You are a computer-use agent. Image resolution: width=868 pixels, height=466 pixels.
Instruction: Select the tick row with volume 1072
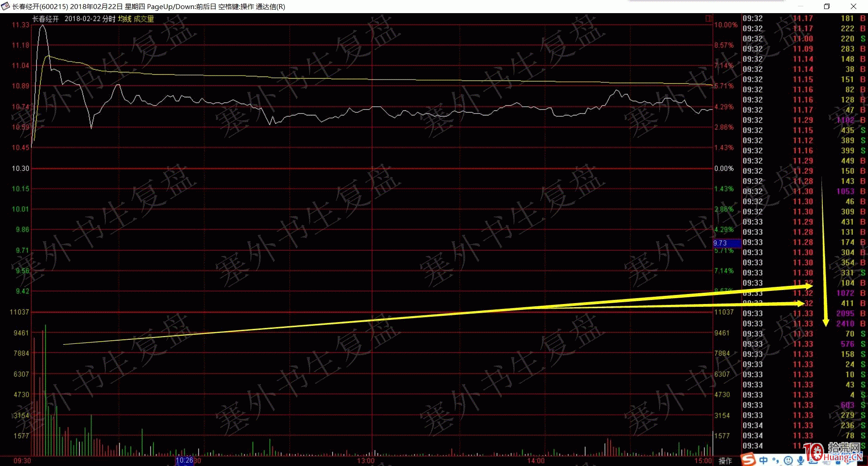coord(804,293)
